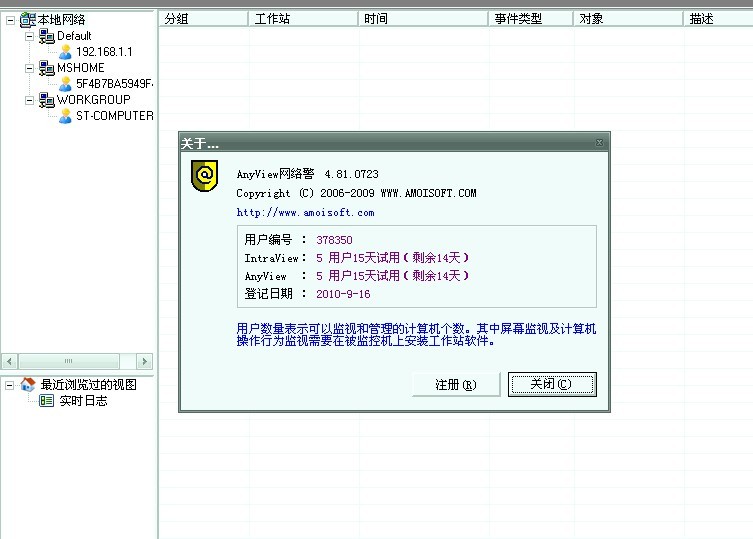Click the 最近浏览过的视图 house icon
The height and width of the screenshot is (539, 753).
(28, 384)
